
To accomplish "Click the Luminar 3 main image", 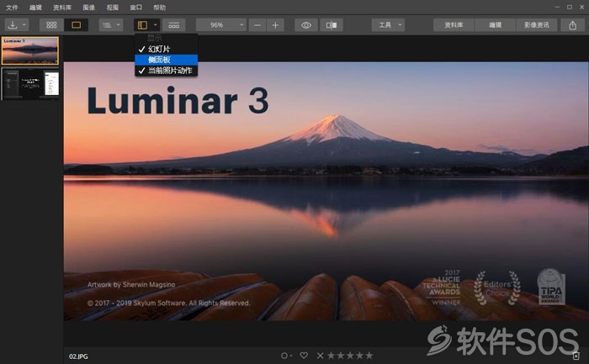I will click(x=326, y=191).
